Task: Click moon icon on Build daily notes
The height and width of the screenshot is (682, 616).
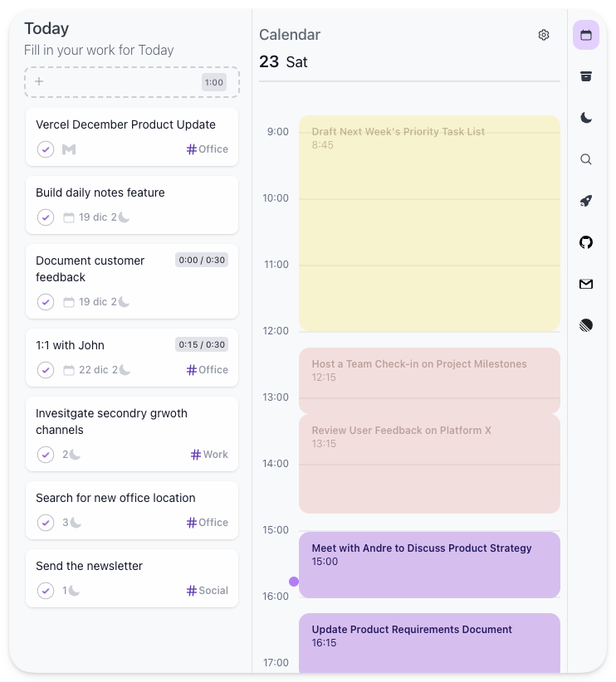Action: click(124, 217)
